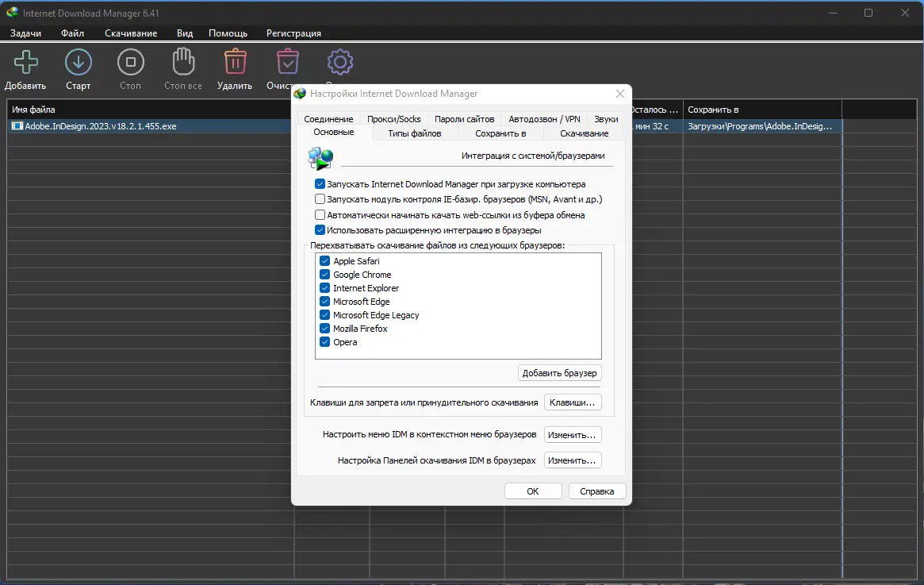Switch to the Типы файлов tab
Viewport: 924px width, 585px height.
click(414, 133)
